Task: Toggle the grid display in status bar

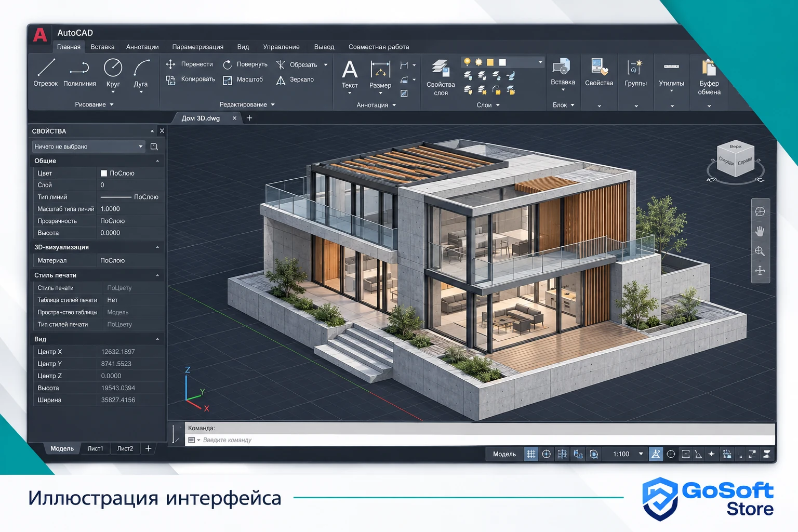Action: pyautogui.click(x=531, y=454)
